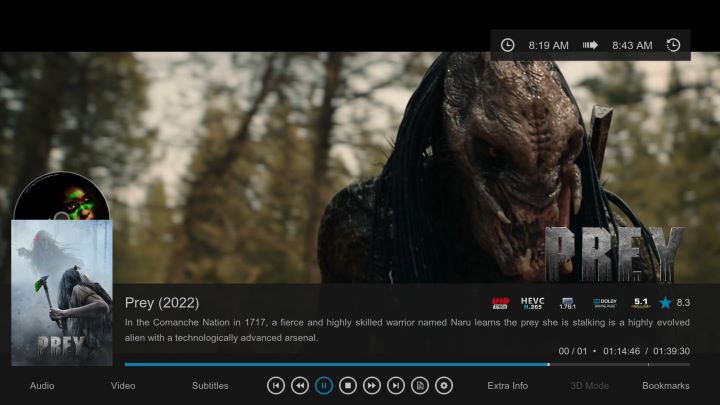This screenshot has width=720, height=405.
Task: Click the star rating icon
Action: [665, 302]
